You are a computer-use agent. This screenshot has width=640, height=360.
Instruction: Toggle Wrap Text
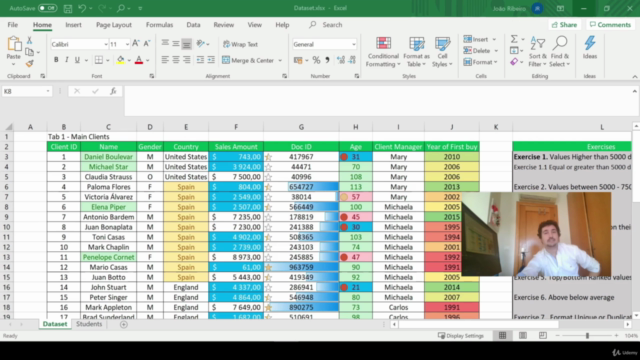click(240, 44)
